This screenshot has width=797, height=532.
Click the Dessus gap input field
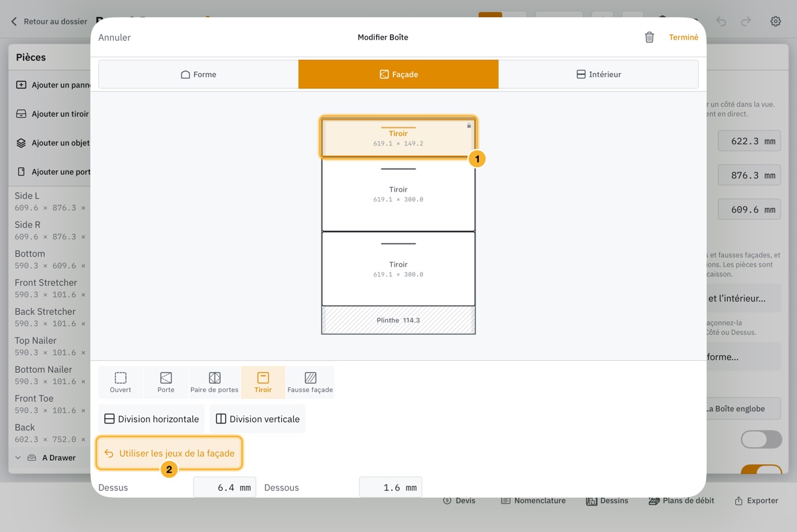(225, 488)
